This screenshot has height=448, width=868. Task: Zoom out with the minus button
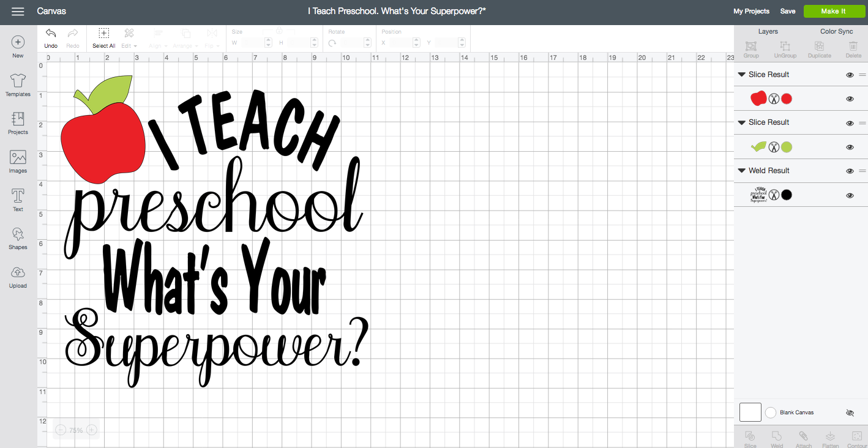pos(61,430)
